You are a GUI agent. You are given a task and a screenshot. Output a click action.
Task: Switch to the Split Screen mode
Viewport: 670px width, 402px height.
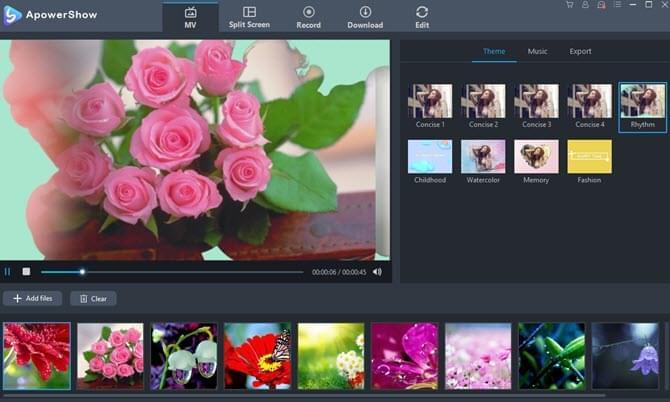click(249, 17)
